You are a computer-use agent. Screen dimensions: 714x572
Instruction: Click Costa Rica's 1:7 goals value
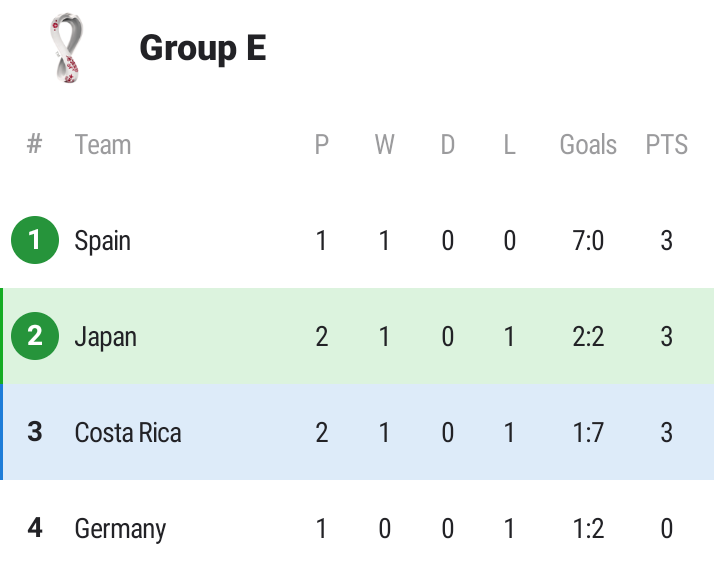pyautogui.click(x=588, y=433)
